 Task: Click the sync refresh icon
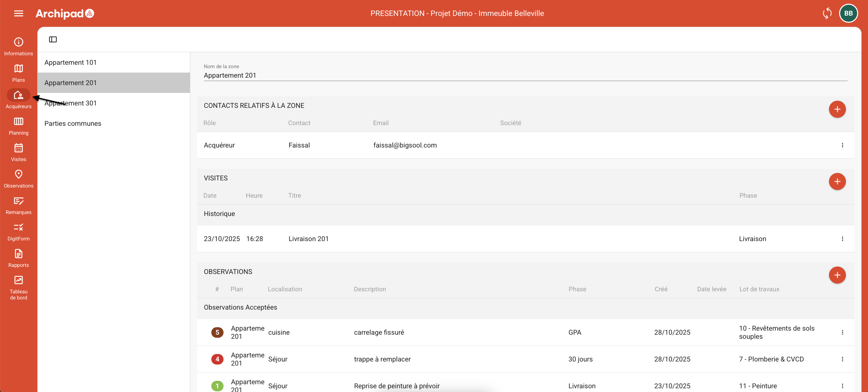coord(827,13)
